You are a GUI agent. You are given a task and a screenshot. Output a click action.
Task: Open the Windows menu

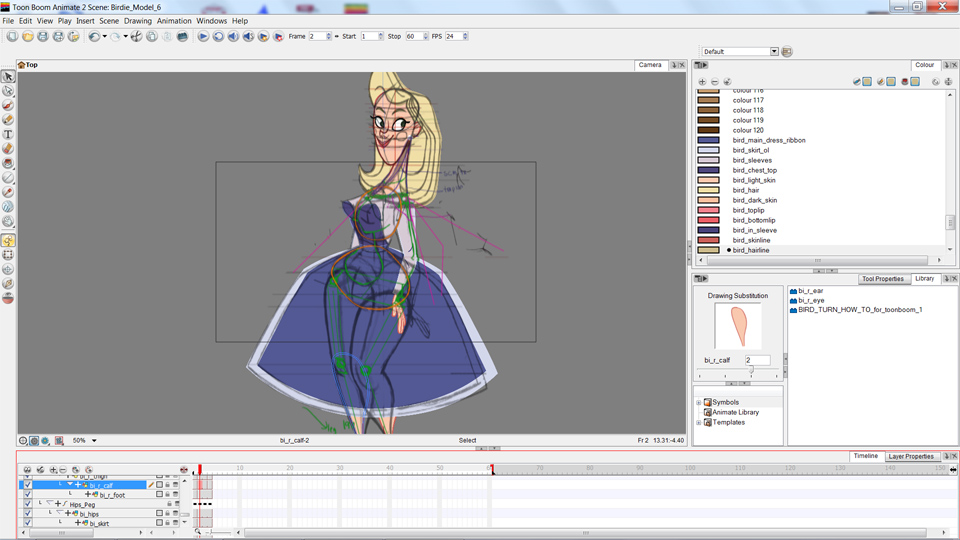(211, 21)
